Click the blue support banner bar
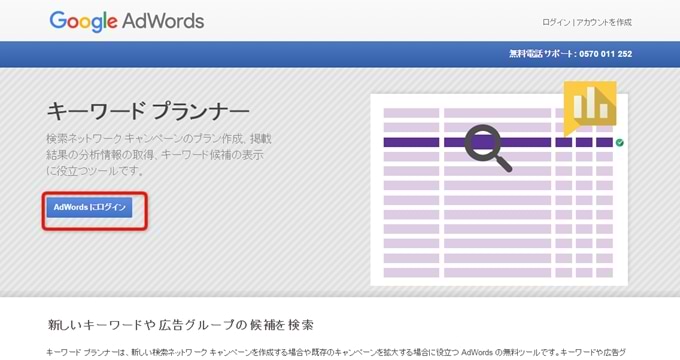The width and height of the screenshot is (680, 360). pyautogui.click(x=340, y=54)
